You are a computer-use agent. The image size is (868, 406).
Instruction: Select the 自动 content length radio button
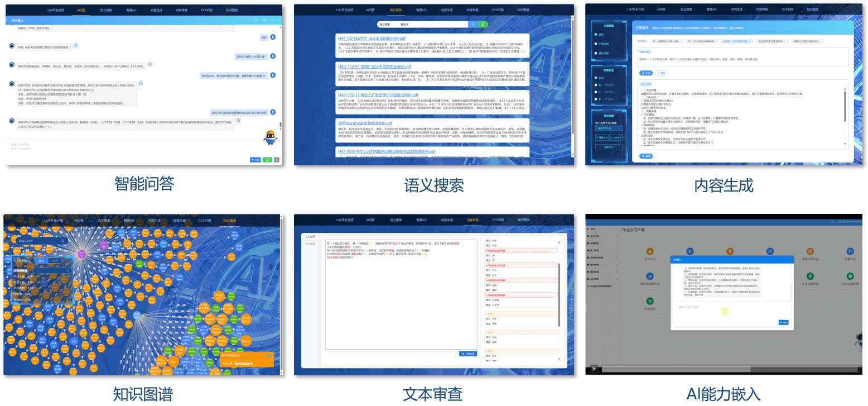tap(596, 78)
